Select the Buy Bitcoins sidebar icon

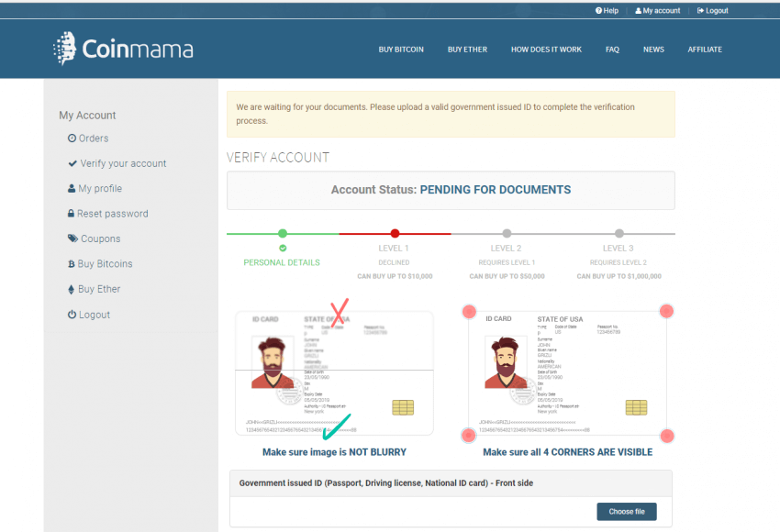[72, 263]
